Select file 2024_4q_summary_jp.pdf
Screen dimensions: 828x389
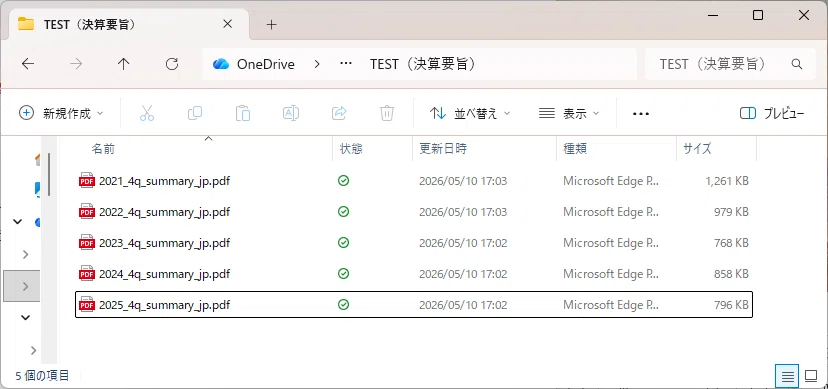click(x=164, y=274)
